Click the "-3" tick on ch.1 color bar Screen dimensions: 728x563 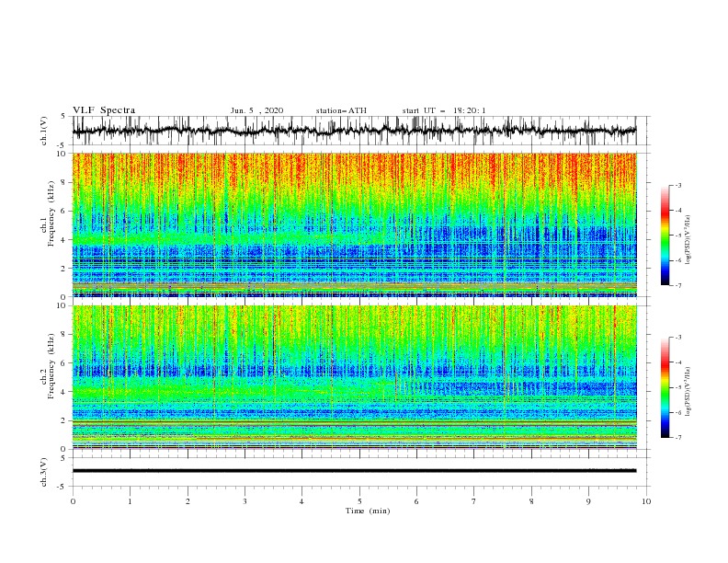677,185
